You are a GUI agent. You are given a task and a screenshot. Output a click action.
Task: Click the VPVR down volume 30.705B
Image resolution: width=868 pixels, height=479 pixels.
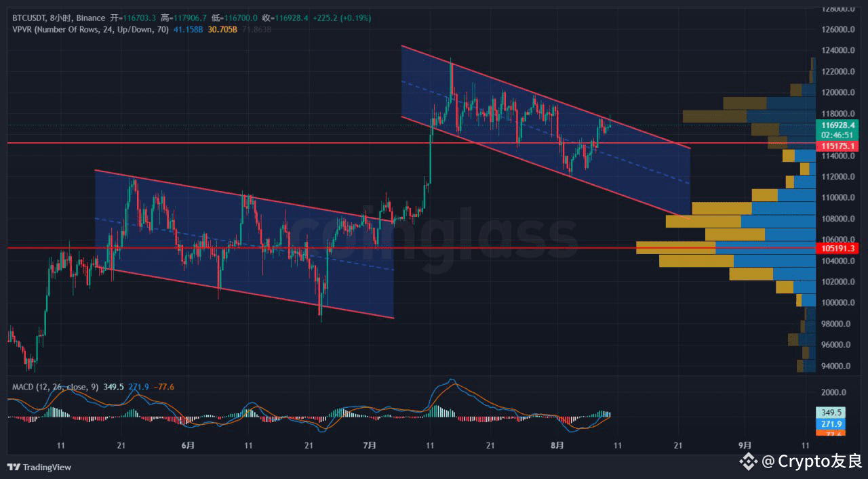222,29
